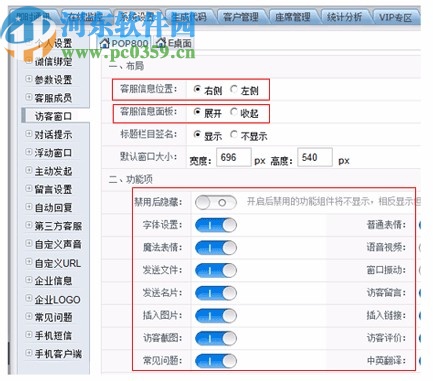
Task: Choose 展开 for 客服信息面板
Action: (197, 112)
